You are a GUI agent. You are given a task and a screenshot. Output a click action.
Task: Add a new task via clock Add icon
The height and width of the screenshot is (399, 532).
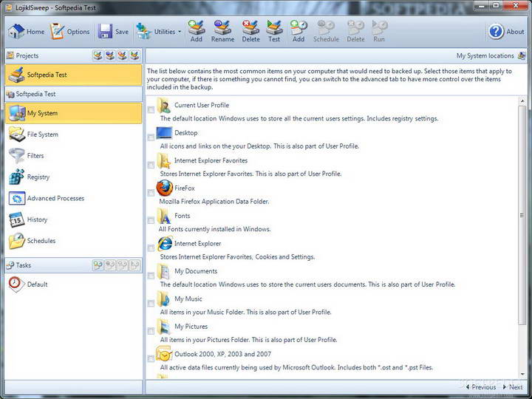(299, 31)
